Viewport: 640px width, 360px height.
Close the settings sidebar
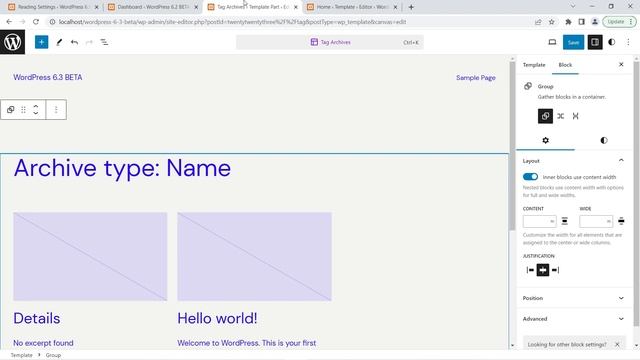pos(621,64)
